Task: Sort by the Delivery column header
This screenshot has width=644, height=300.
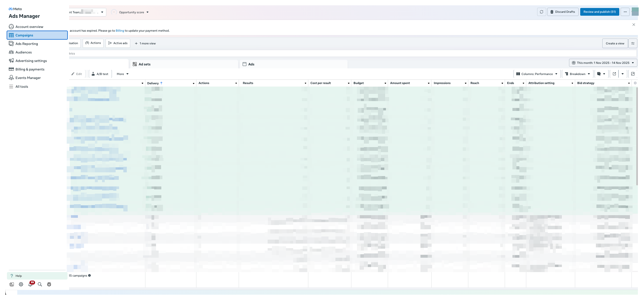Action: pyautogui.click(x=153, y=83)
